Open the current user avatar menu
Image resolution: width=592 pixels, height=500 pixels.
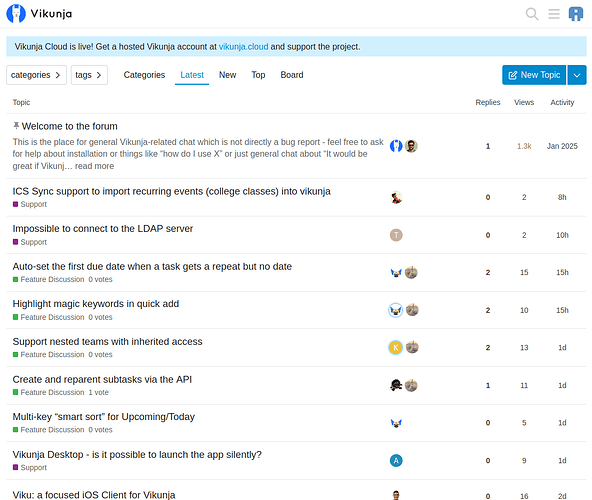pos(576,14)
